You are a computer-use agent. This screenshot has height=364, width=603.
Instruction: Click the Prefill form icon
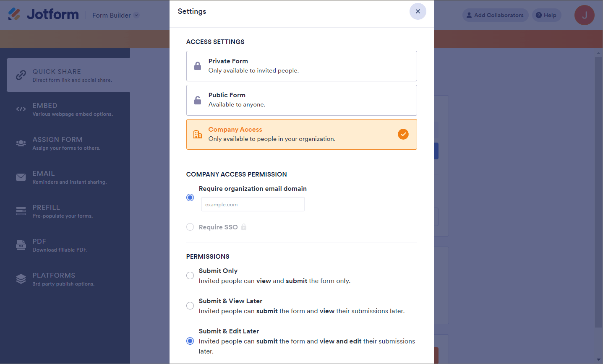(x=21, y=211)
